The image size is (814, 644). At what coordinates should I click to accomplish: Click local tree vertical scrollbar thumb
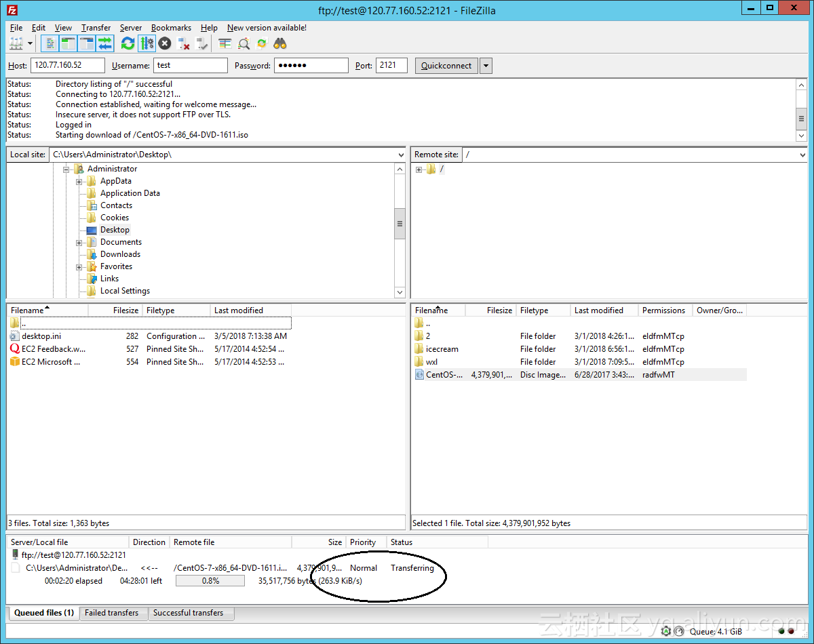pos(400,224)
